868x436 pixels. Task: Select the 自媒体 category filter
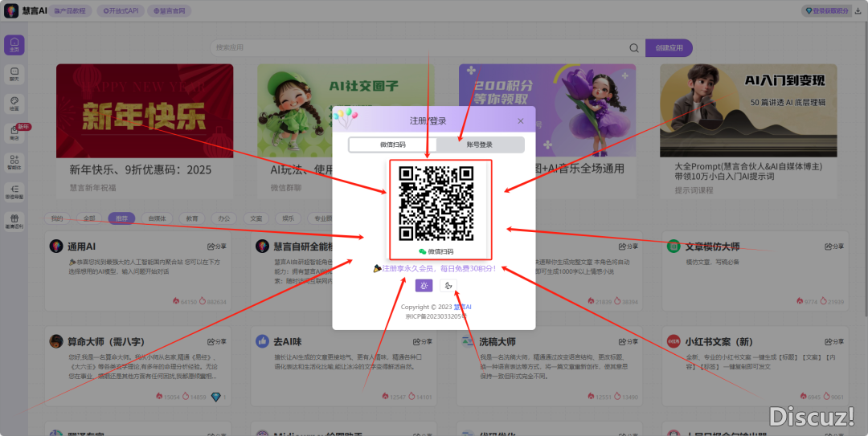(x=157, y=218)
